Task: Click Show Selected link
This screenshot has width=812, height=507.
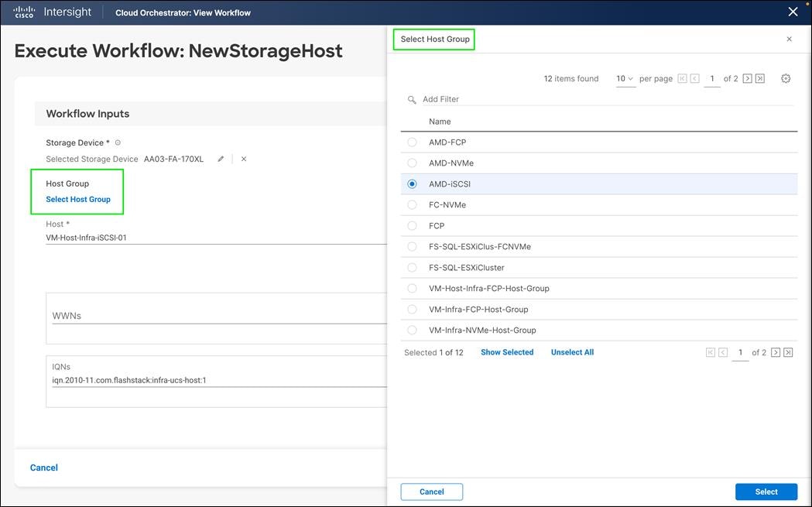Action: click(x=507, y=352)
